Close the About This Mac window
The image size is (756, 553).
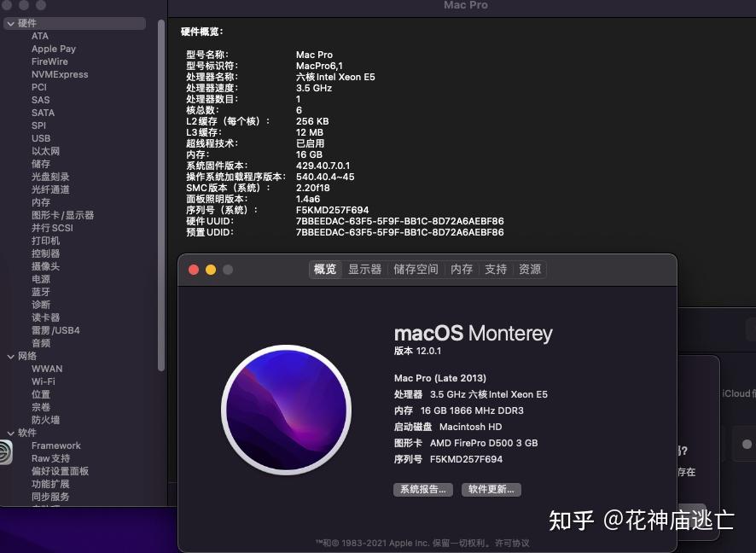click(x=194, y=270)
